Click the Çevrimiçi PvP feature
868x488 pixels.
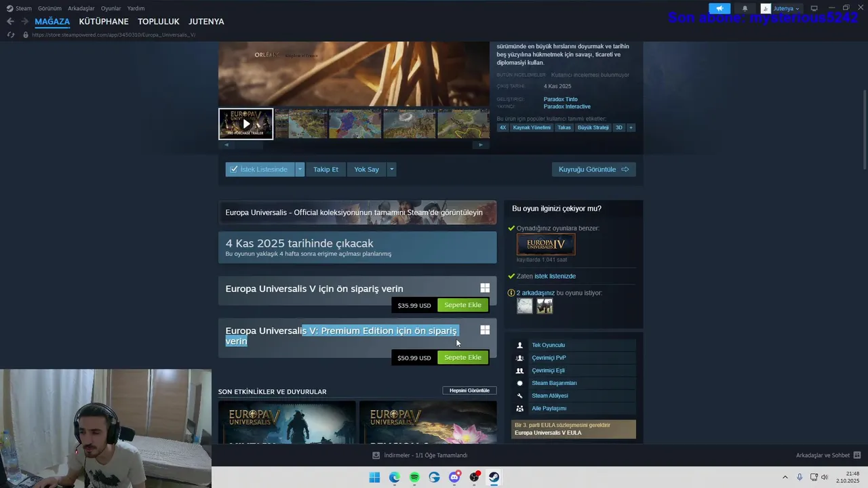tap(574, 358)
